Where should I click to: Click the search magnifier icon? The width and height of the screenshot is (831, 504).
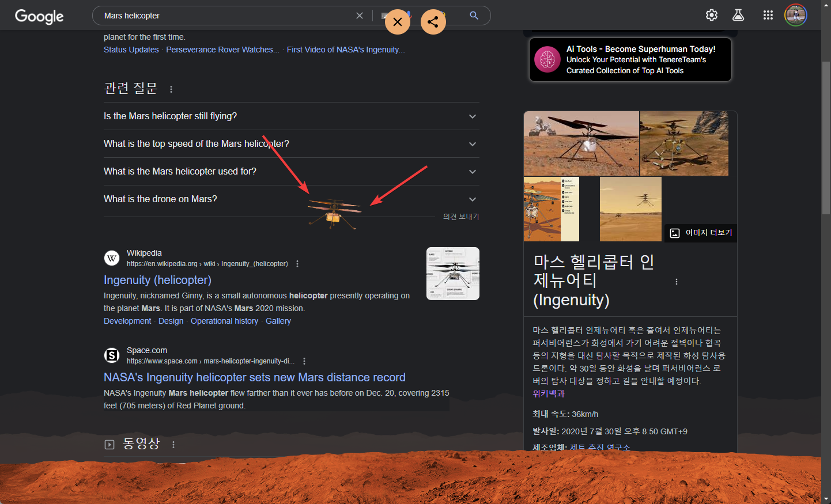(x=474, y=16)
